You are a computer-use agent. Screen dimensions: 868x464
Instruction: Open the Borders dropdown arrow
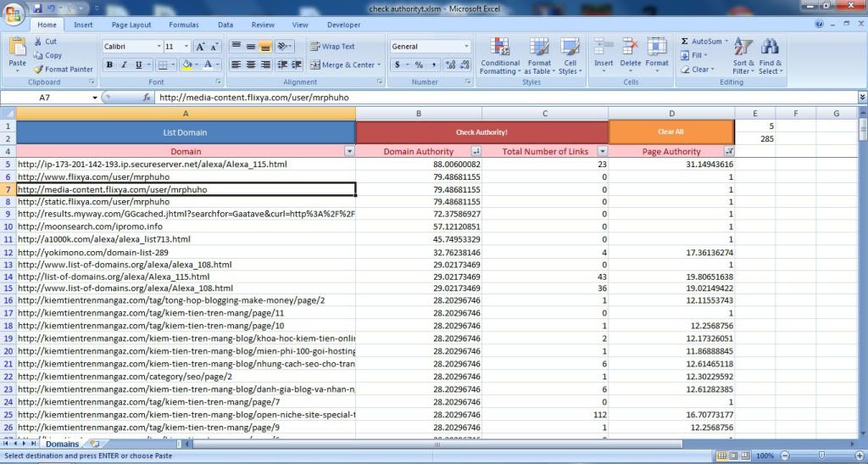click(x=173, y=64)
